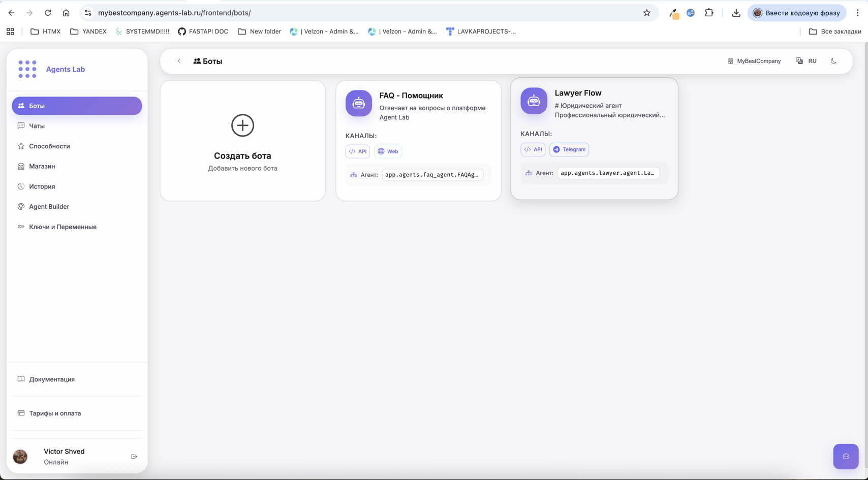The image size is (868, 480).
Task: Click the Telegram channel badge on Lawyer Flow
Action: point(569,149)
